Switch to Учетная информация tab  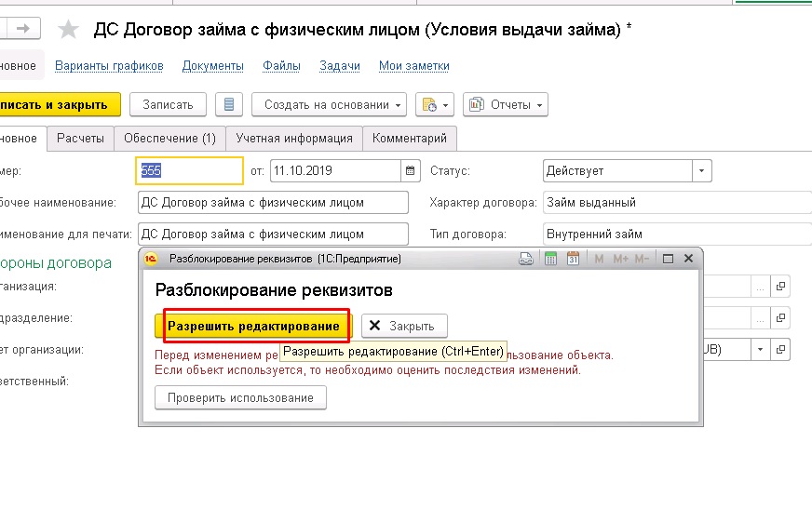click(x=294, y=138)
